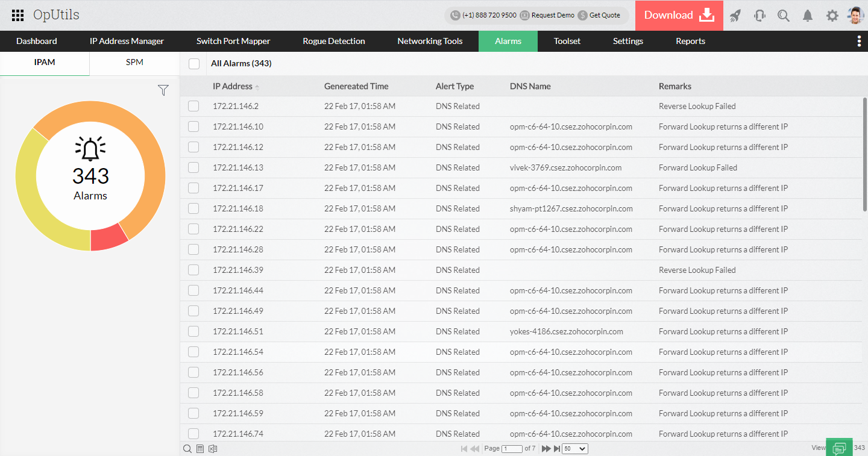Open the gear settings icon
868x456 pixels.
pos(832,16)
